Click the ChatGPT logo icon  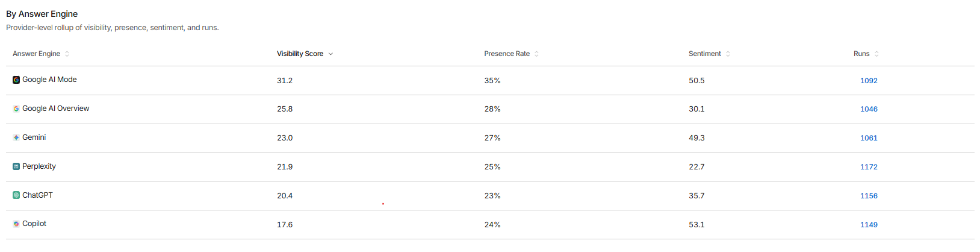(x=16, y=195)
